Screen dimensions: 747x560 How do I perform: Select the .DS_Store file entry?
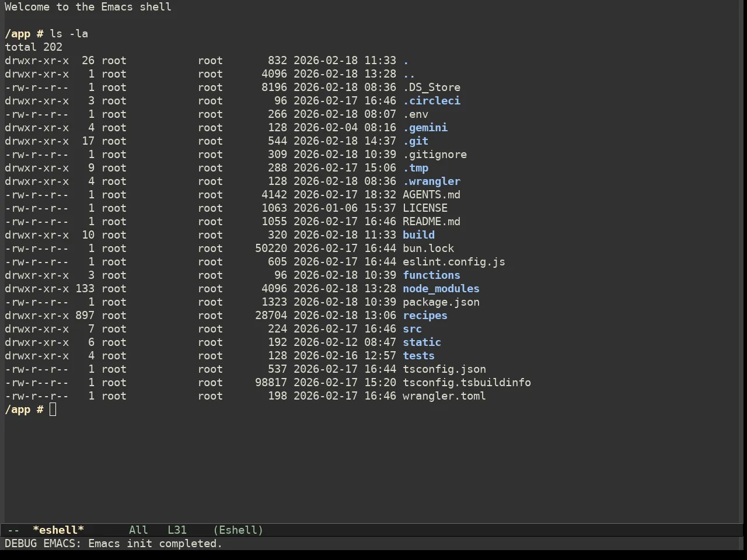tap(431, 87)
